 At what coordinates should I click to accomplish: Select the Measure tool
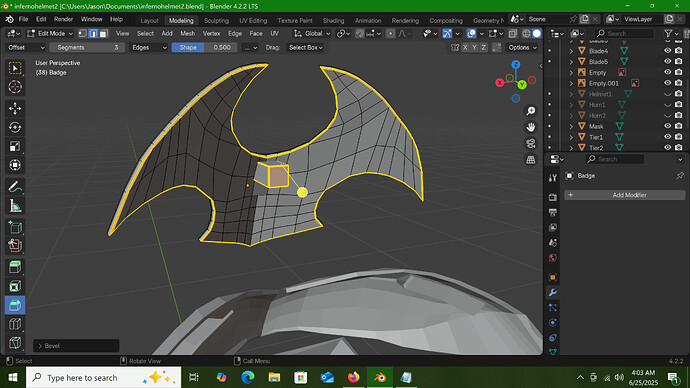15,206
